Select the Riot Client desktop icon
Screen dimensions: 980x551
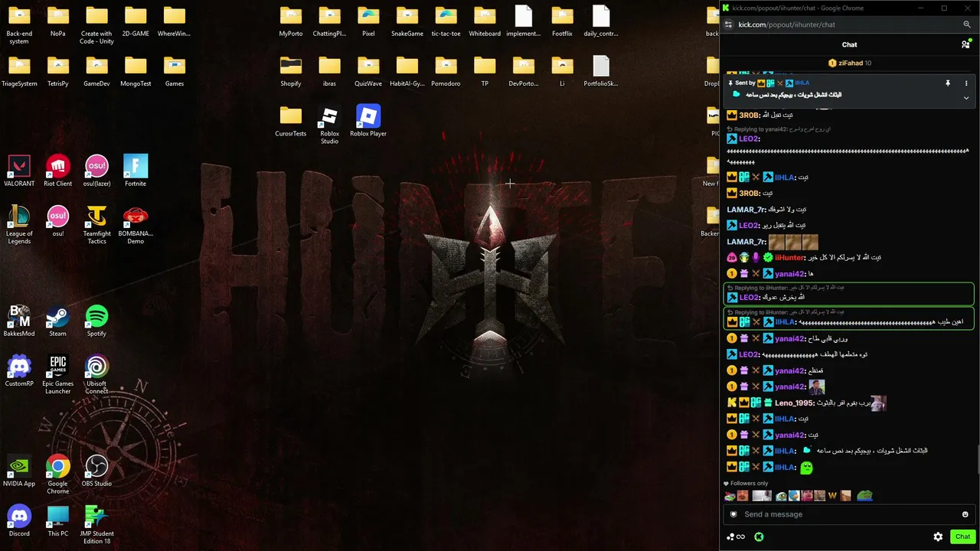(x=58, y=171)
